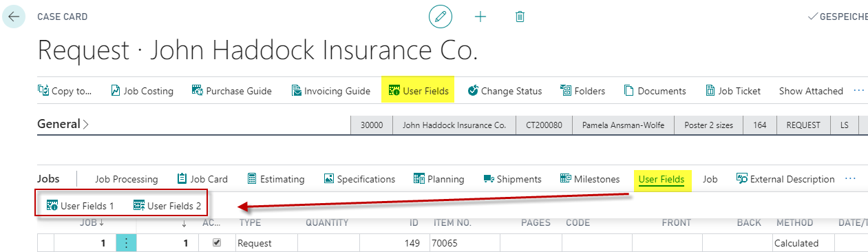
Task: Click the FRONT column header
Action: coord(677,222)
